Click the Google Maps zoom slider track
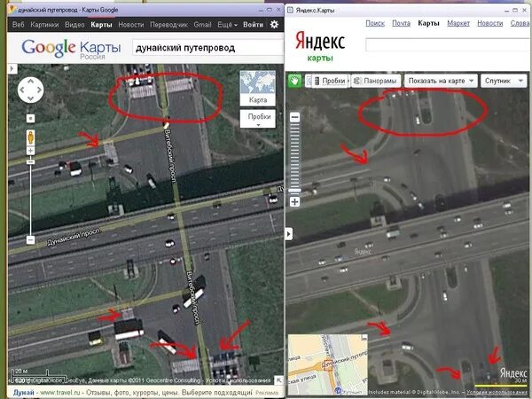Image resolution: width=532 pixels, height=399 pixels. click(30, 200)
